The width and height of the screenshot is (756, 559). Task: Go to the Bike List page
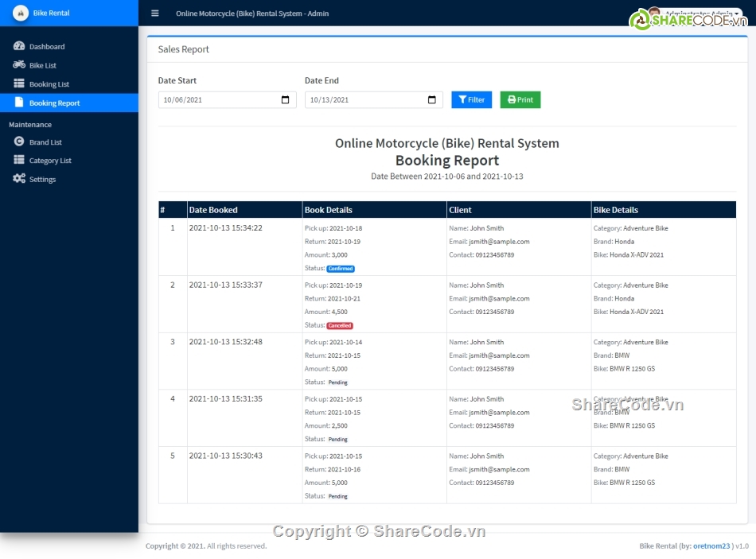(43, 66)
